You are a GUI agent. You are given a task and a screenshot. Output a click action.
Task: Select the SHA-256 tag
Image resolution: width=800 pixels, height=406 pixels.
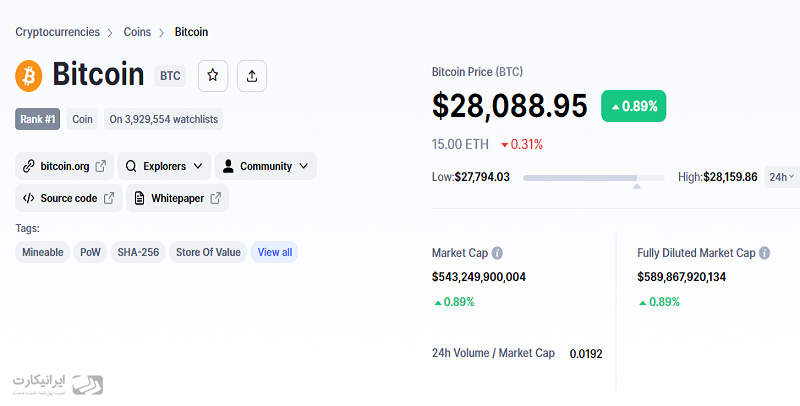tap(138, 252)
